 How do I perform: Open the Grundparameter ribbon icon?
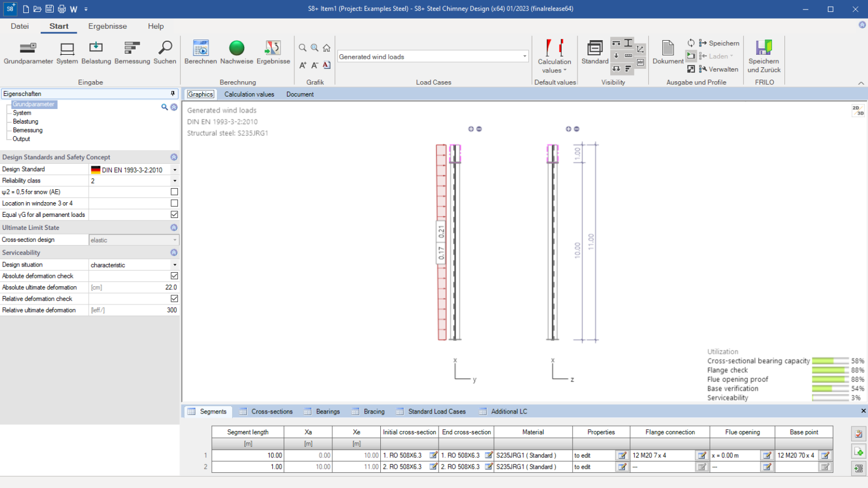[28, 49]
